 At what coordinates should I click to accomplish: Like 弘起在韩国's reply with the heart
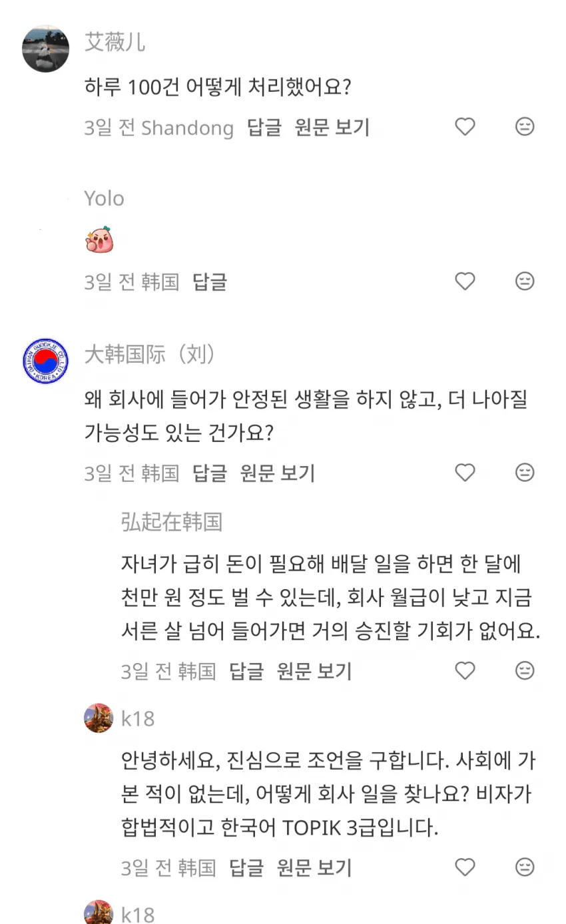click(x=465, y=671)
